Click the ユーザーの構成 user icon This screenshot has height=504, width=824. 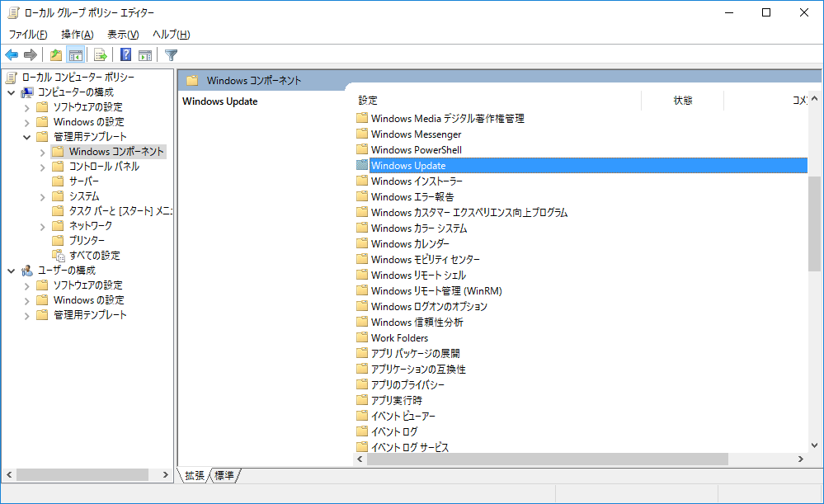[26, 271]
